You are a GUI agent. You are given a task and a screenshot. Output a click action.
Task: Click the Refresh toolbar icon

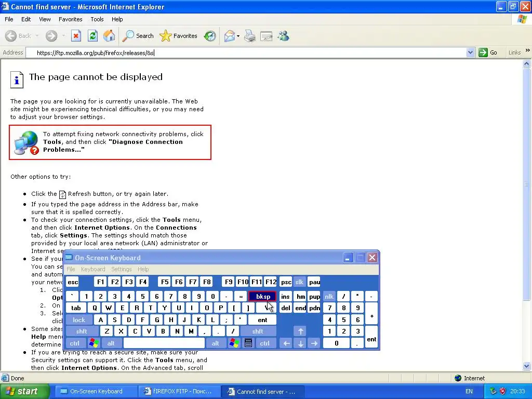coord(92,36)
